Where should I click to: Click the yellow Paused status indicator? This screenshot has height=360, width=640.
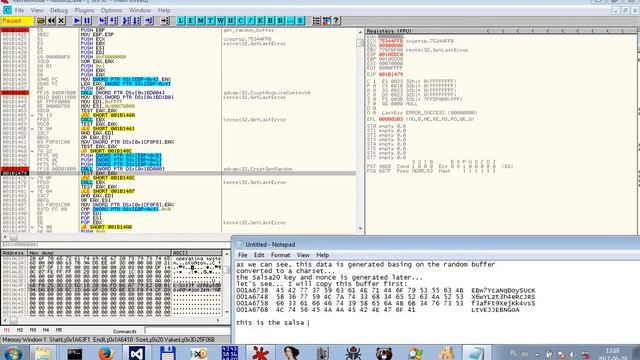click(x=17, y=20)
